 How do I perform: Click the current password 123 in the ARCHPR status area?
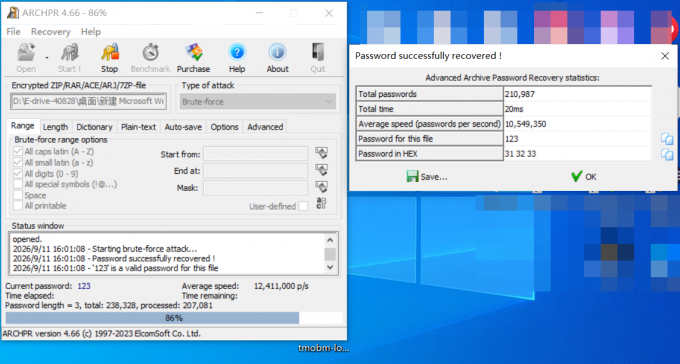point(84,286)
